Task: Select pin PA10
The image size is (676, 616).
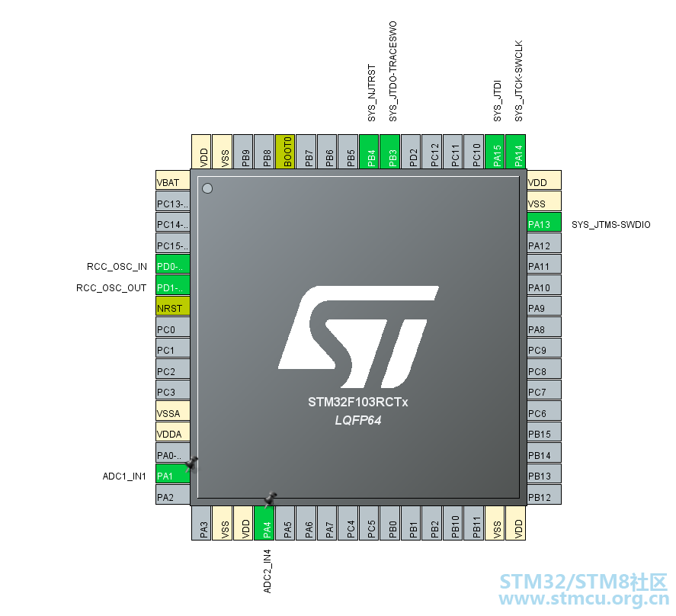Action: [544, 285]
